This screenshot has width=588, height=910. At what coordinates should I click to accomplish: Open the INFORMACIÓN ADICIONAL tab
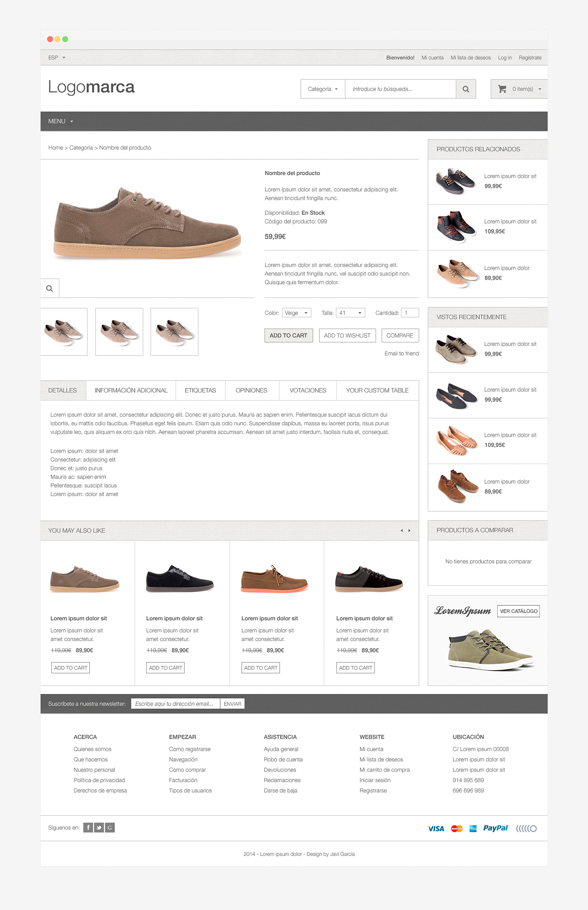click(131, 390)
